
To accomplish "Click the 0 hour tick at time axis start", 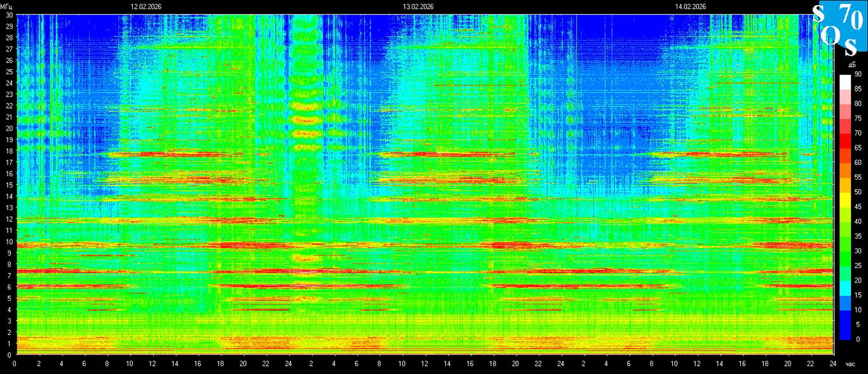I will tap(15, 364).
